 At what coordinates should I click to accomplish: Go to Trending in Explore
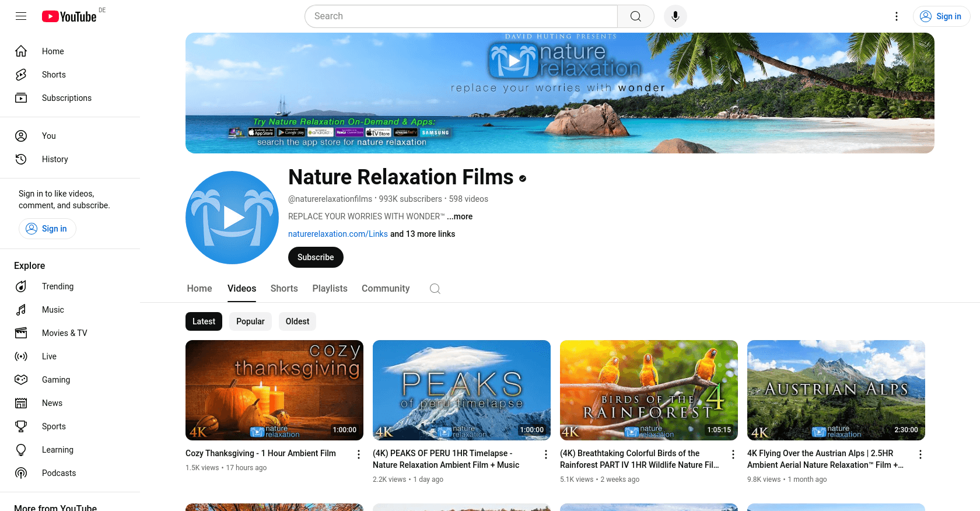click(57, 286)
